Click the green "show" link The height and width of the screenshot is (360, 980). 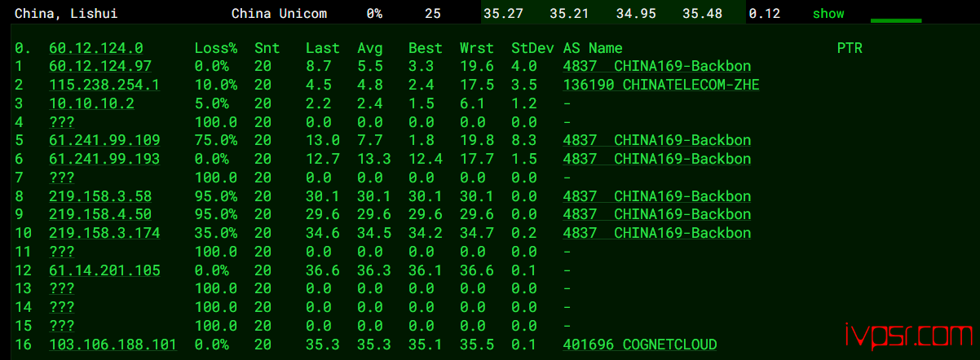[828, 13]
